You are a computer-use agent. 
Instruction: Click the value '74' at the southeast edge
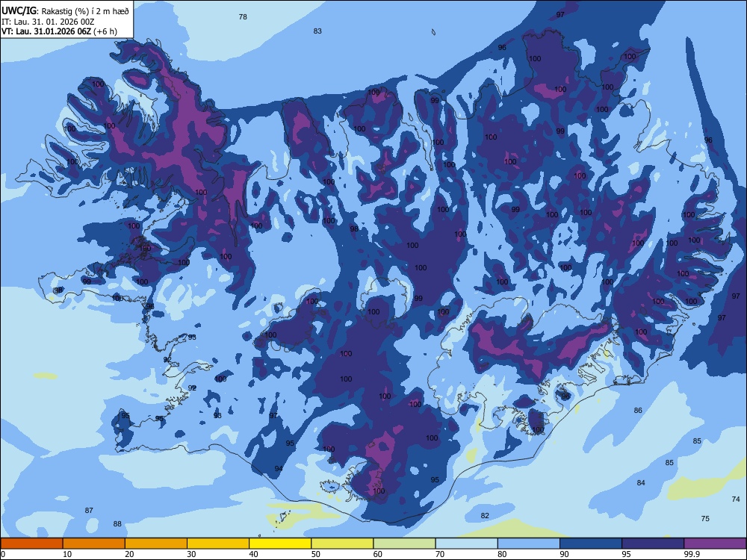click(736, 499)
